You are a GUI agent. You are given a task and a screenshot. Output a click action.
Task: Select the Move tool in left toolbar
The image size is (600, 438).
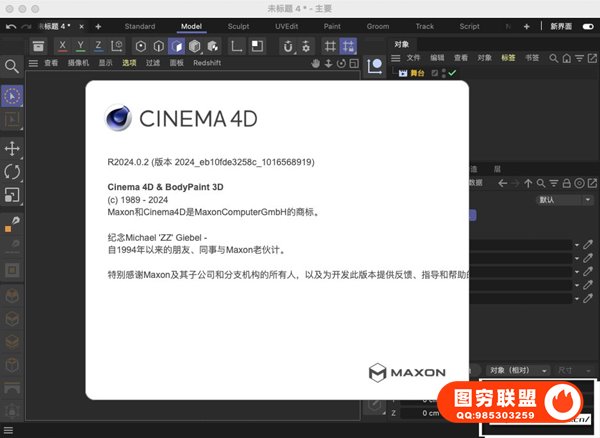click(13, 148)
